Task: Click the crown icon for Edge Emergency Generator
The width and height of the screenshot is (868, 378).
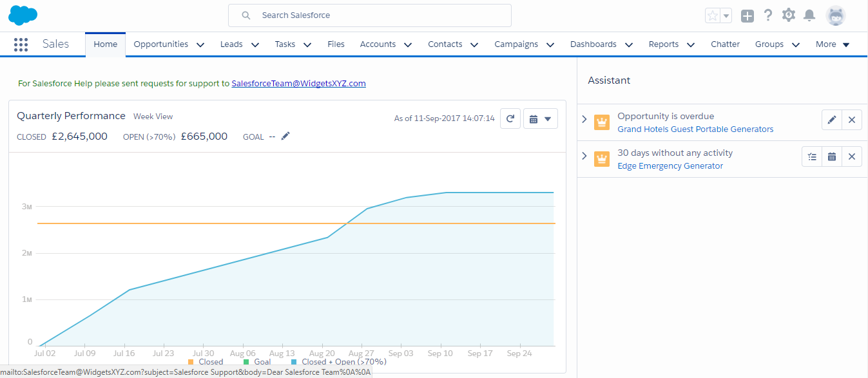Action: point(602,159)
